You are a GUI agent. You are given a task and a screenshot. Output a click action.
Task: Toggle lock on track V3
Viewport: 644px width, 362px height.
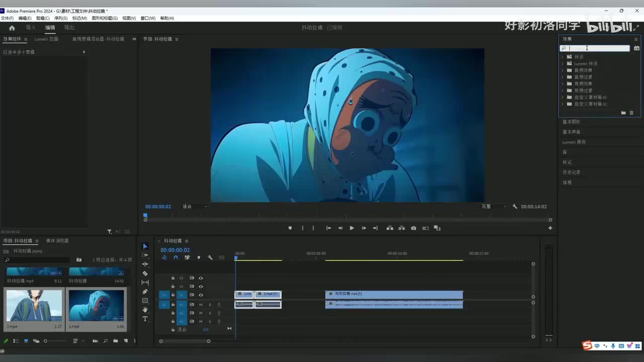[x=173, y=278]
